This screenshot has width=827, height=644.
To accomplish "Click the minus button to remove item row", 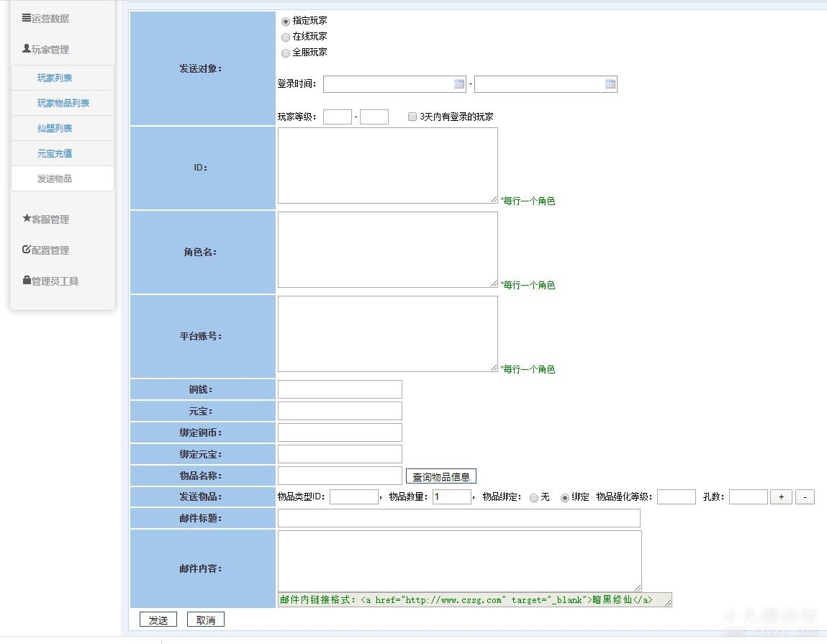I will coord(805,496).
